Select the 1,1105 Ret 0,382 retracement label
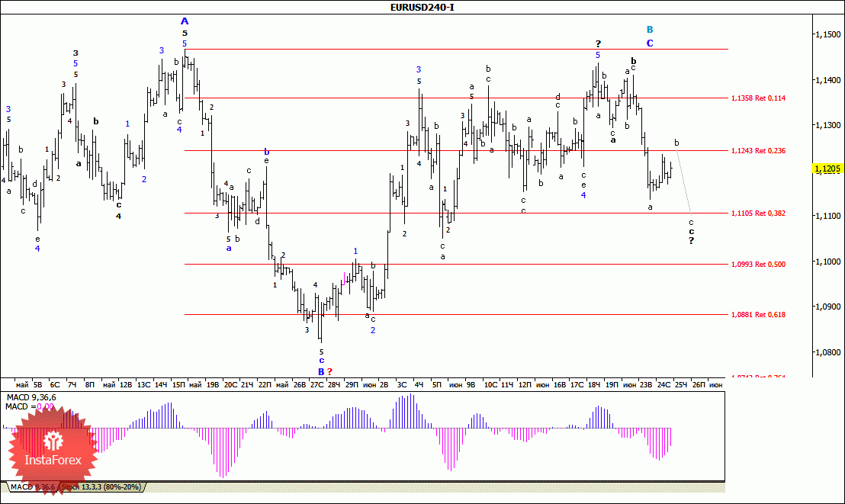 757,213
